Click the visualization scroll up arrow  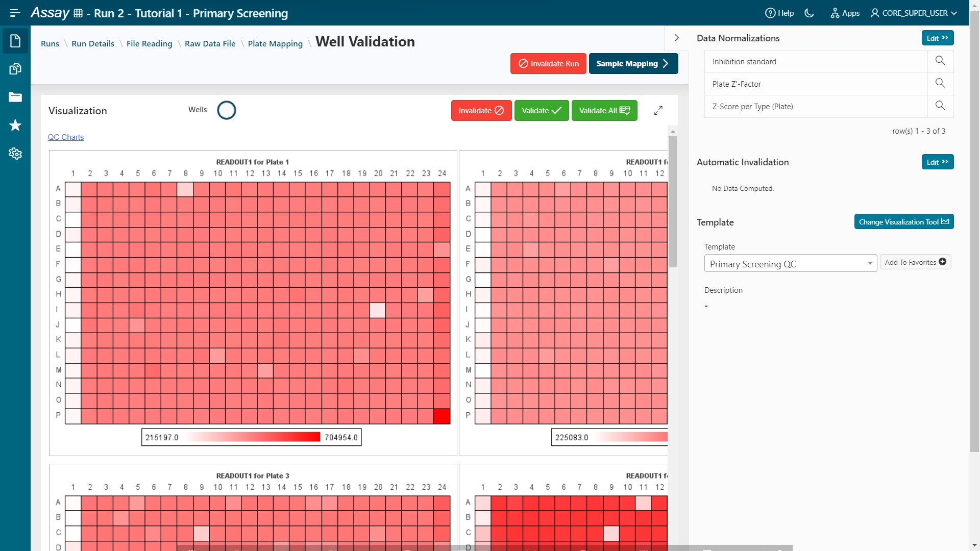(673, 131)
